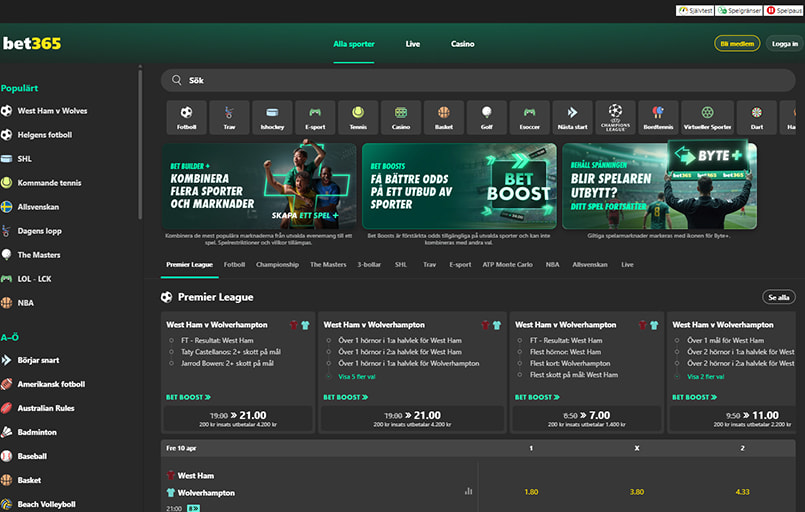This screenshot has height=512, width=805.
Task: Expand Visa 2 fler val
Action: [705, 376]
